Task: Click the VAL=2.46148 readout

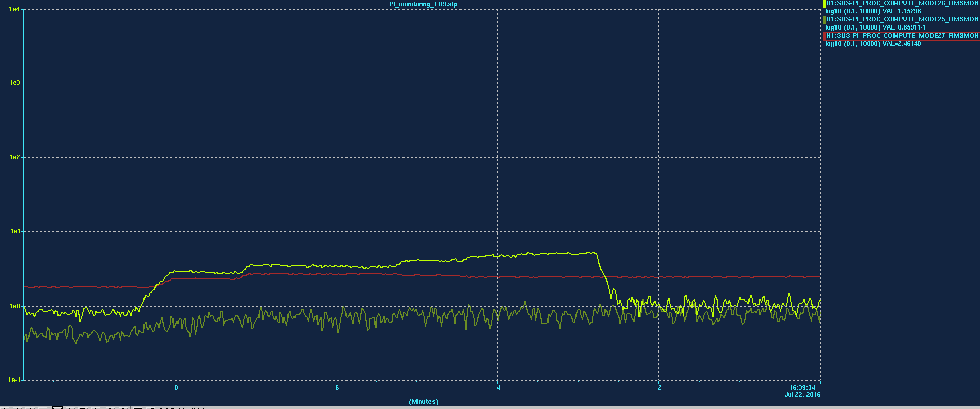Action: pyautogui.click(x=902, y=44)
